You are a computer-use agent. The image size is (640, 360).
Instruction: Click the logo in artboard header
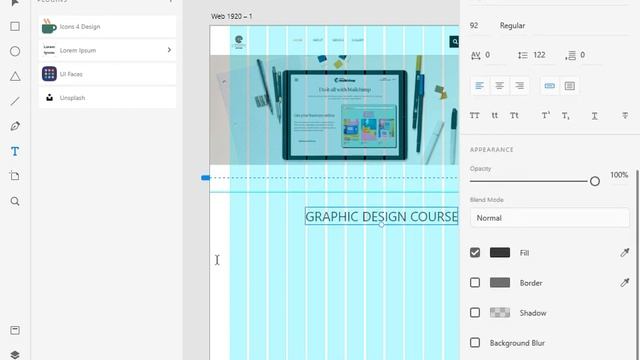(x=239, y=41)
